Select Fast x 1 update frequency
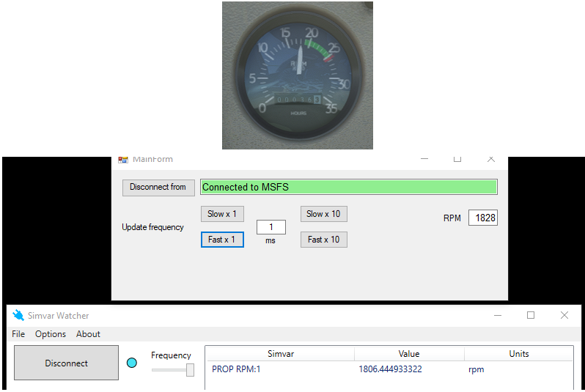 pos(222,240)
